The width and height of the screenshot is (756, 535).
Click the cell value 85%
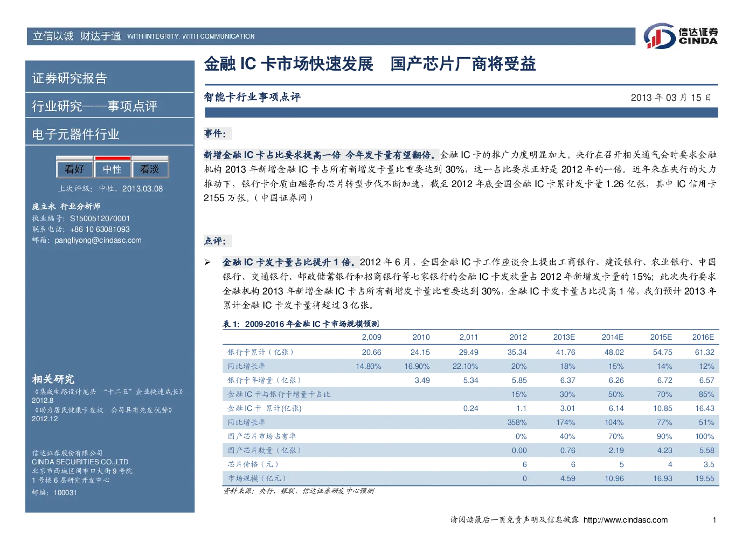coord(706,394)
